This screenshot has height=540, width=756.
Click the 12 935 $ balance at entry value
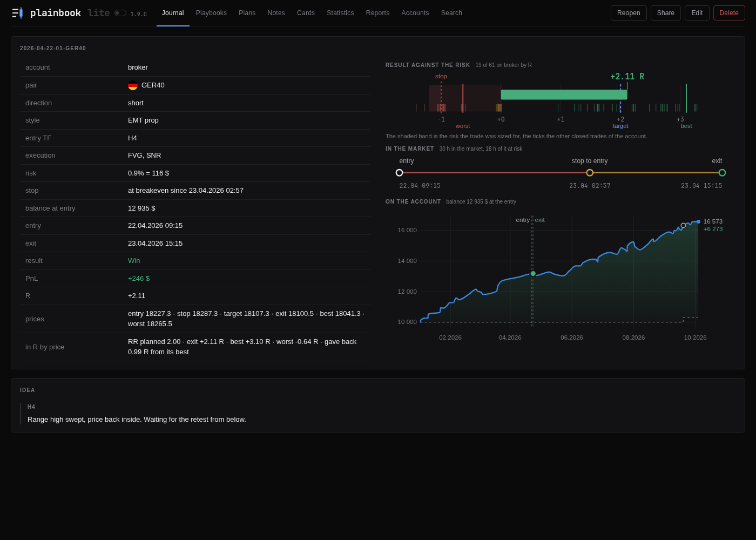tap(141, 208)
